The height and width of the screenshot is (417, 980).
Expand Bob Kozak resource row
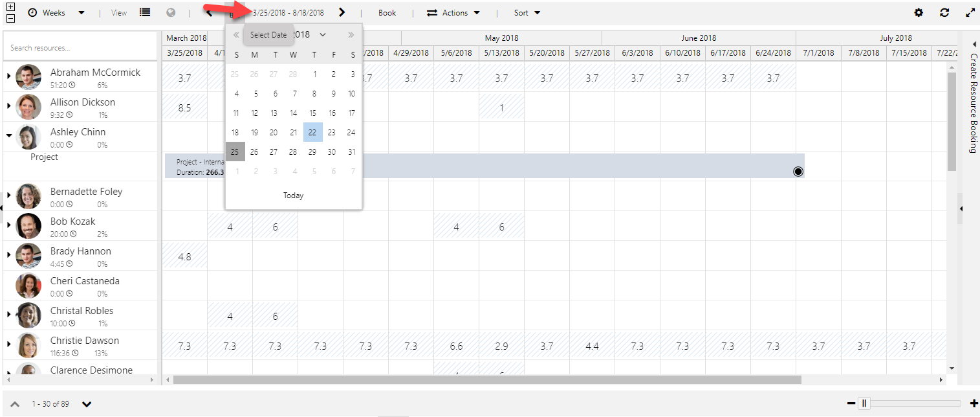coord(9,225)
